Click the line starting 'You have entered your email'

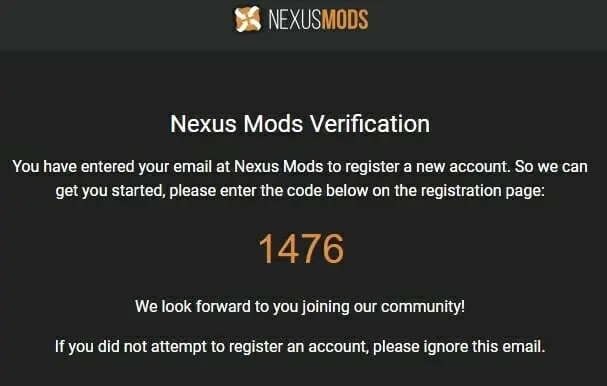point(300,166)
